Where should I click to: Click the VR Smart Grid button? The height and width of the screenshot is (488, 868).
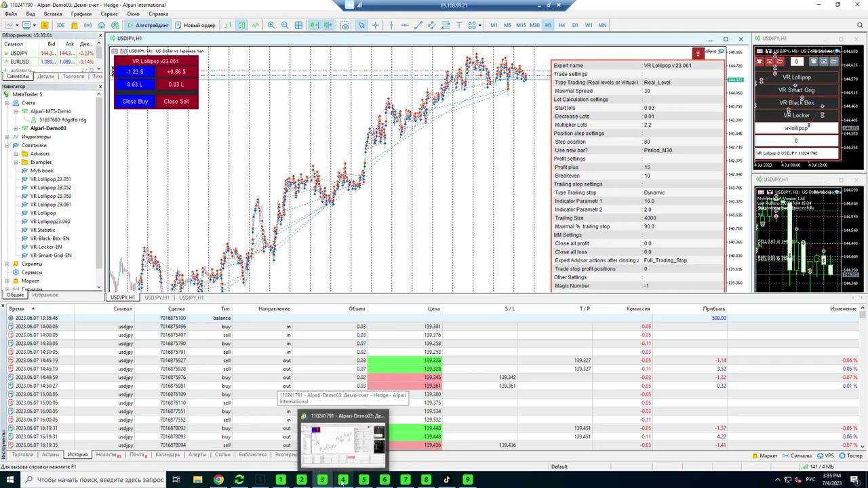point(797,90)
